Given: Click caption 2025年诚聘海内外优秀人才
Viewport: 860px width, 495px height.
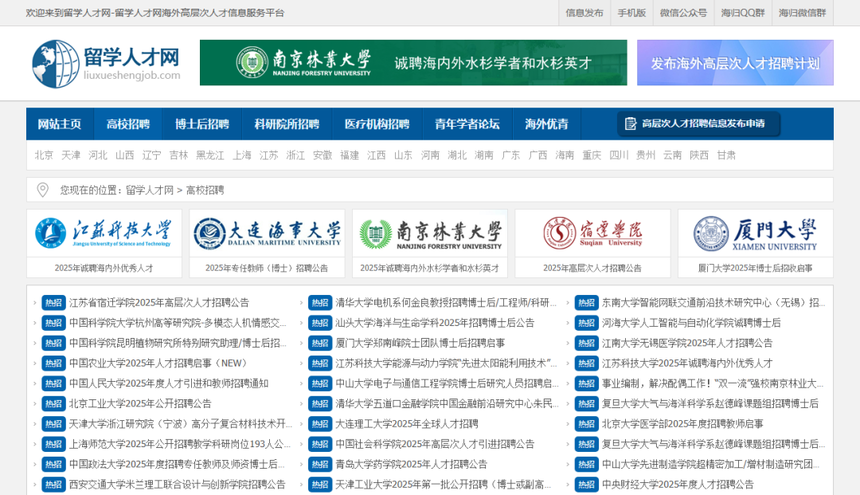Looking at the screenshot, I should coord(104,268).
